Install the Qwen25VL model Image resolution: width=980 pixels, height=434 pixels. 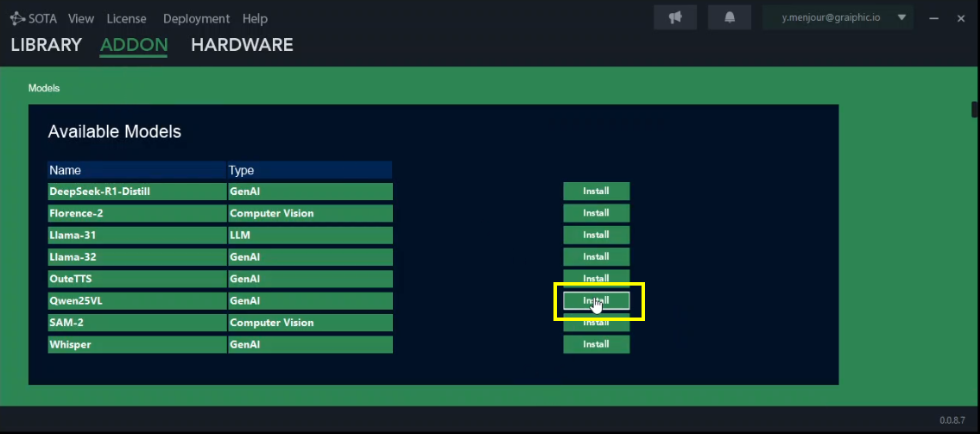click(x=597, y=300)
